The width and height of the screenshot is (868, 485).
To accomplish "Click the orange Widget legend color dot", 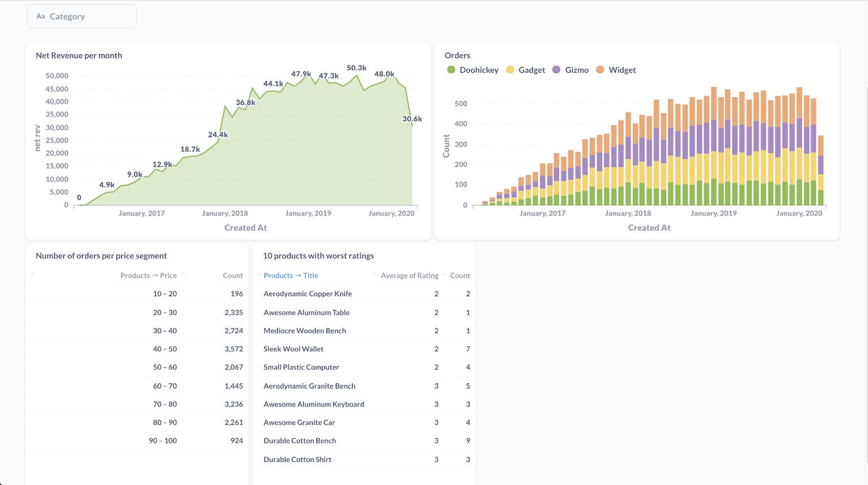I will [x=600, y=69].
